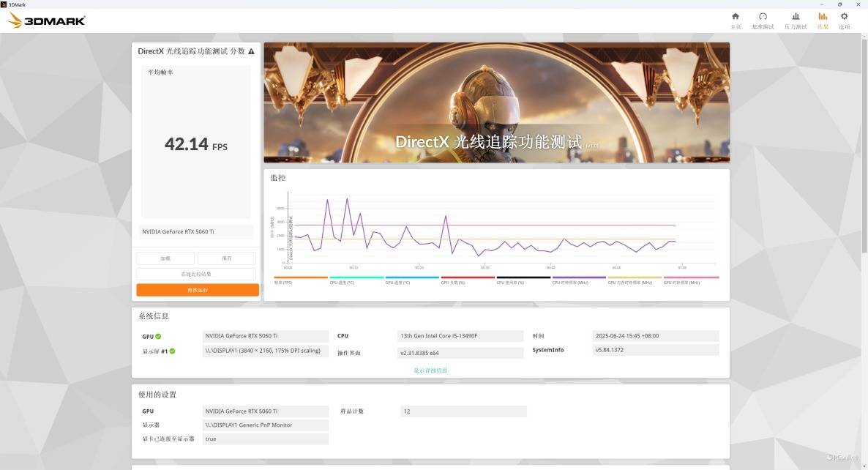Select the 结果 results chart icon
This screenshot has width=868, height=470.
[x=823, y=17]
